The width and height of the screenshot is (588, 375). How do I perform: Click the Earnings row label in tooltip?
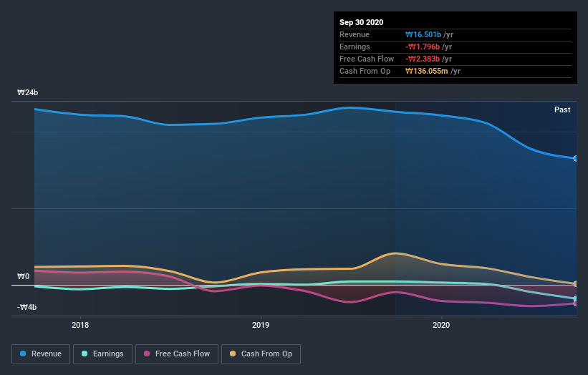point(355,47)
